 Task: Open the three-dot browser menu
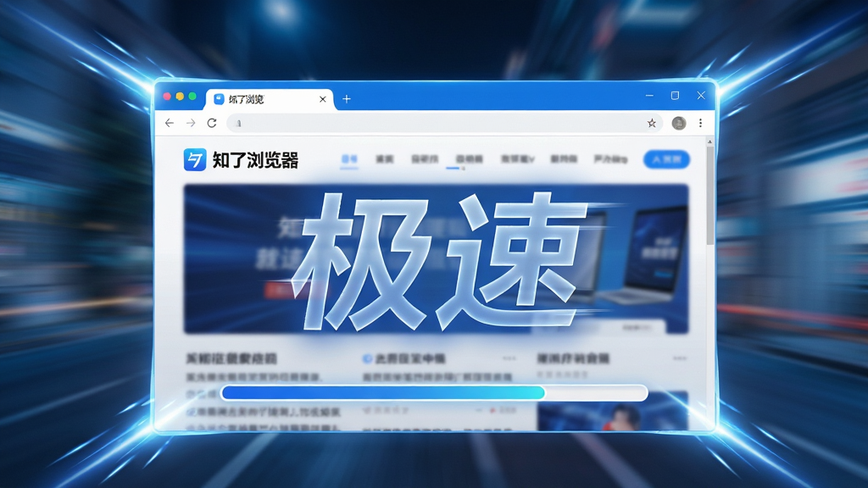[700, 123]
